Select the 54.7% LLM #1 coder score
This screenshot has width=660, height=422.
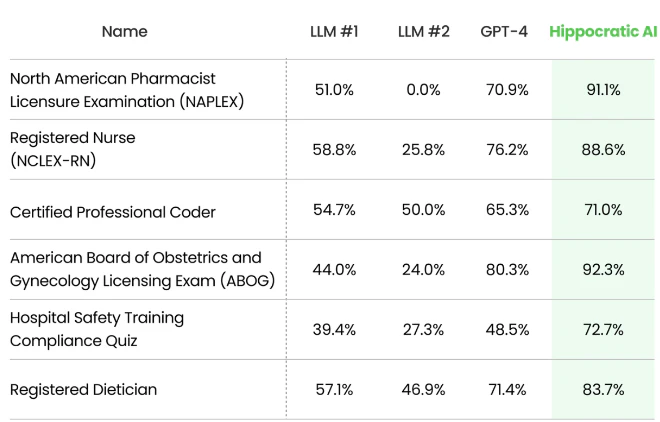coord(334,210)
